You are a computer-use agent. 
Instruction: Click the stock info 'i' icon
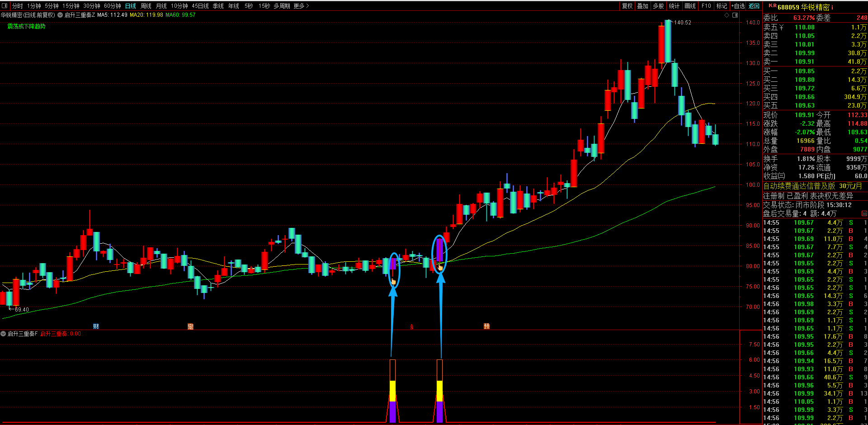coord(832,7)
